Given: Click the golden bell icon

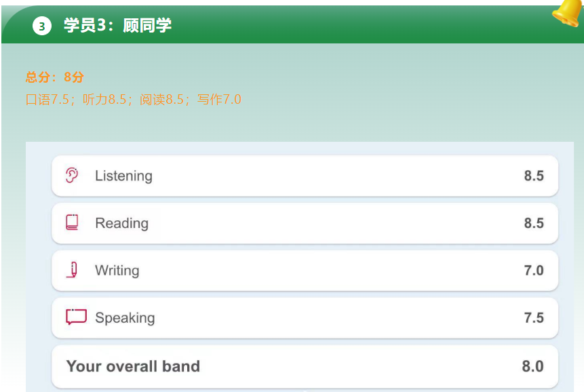Looking at the screenshot, I should click(x=567, y=13).
